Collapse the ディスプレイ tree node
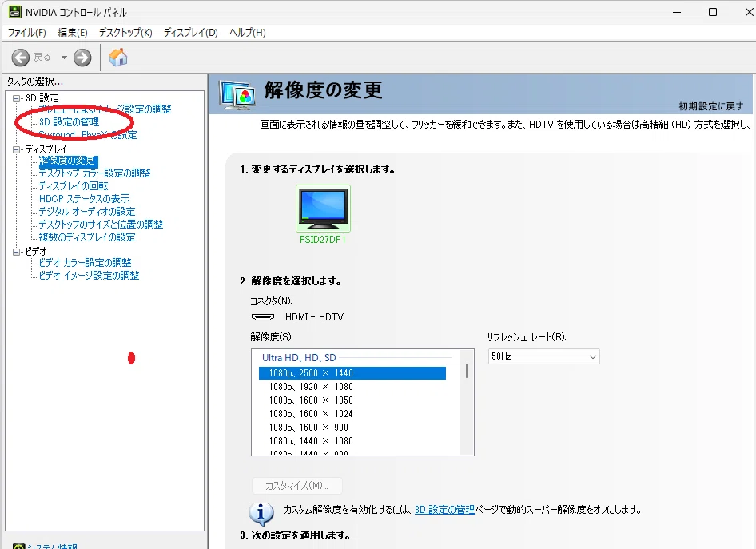Image resolution: width=756 pixels, height=549 pixels. tap(17, 149)
